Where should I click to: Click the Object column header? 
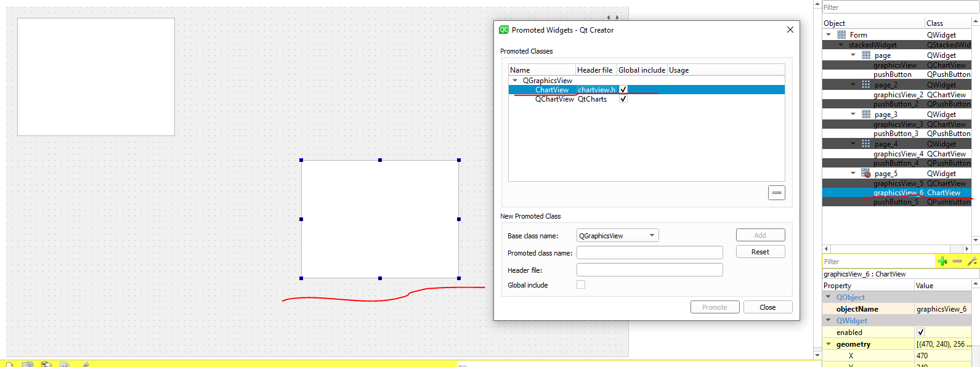point(873,23)
